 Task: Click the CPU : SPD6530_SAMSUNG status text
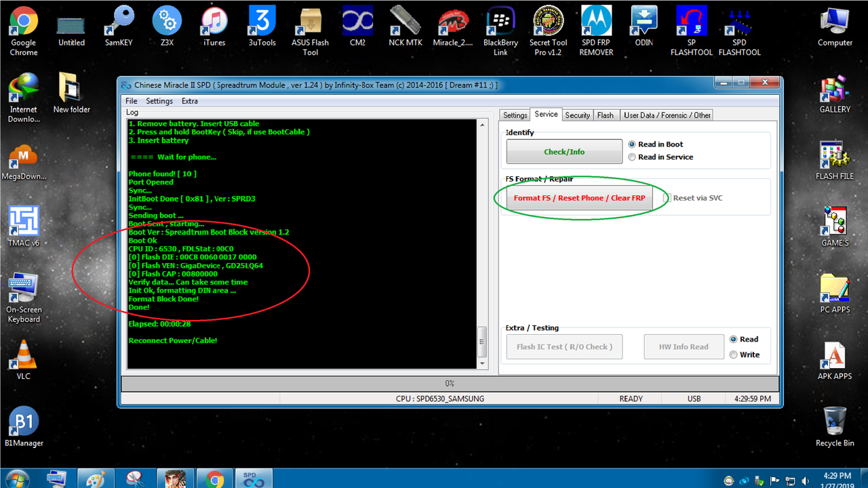(440, 399)
